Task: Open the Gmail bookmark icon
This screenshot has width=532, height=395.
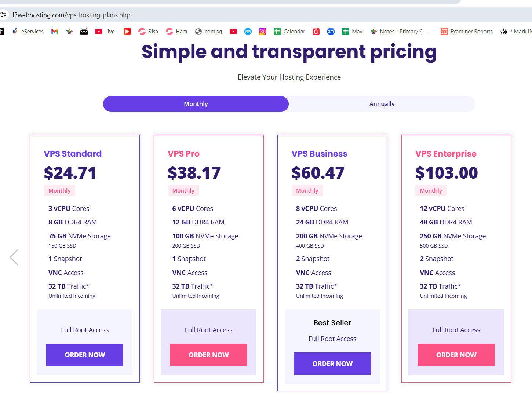Action: point(55,32)
